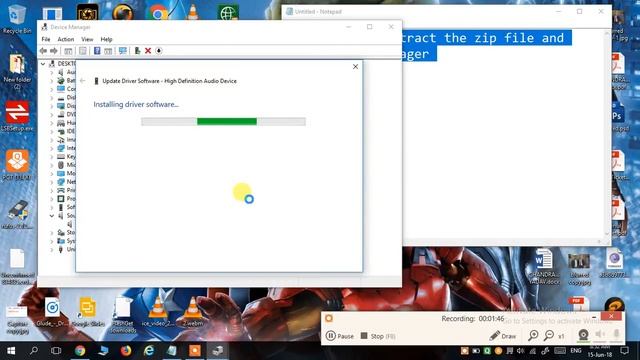Viewport: 640px width, 360px height.
Task: Click the Update driver software toolbar icon
Action: point(137,51)
